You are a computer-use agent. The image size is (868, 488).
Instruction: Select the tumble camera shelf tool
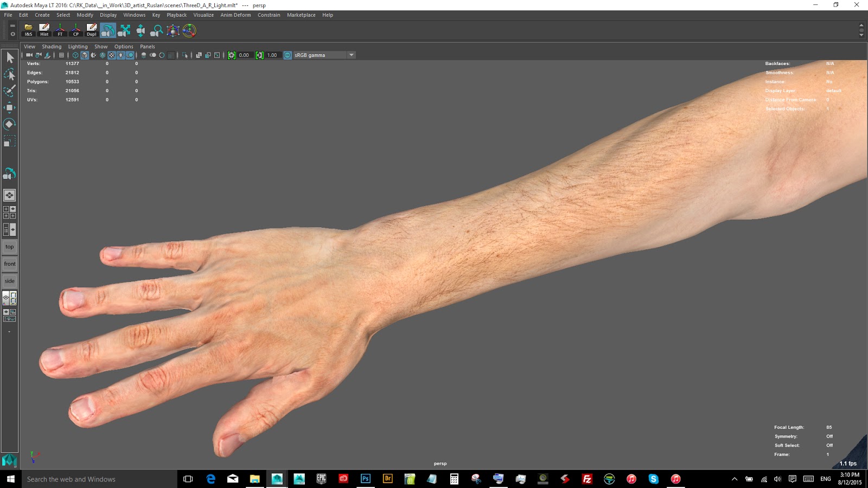[x=108, y=30]
